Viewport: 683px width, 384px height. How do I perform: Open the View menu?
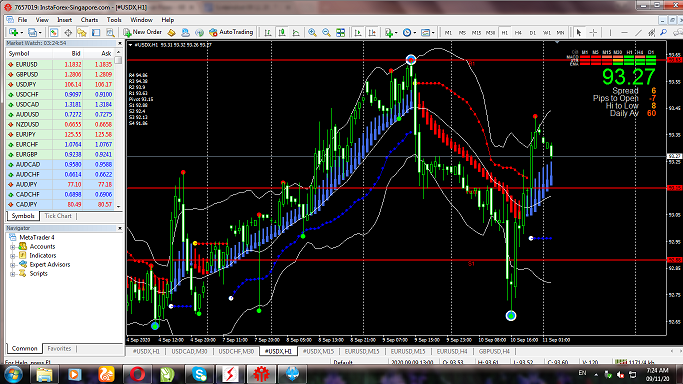42,20
